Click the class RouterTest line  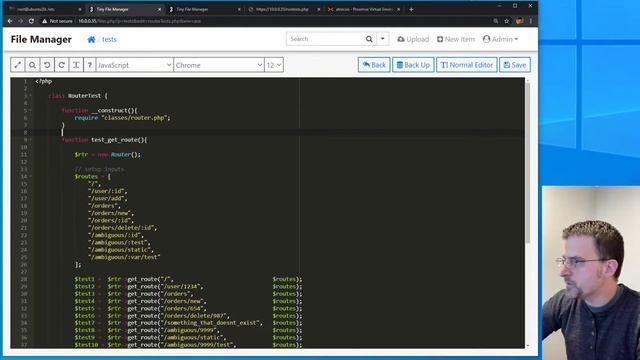(78, 96)
